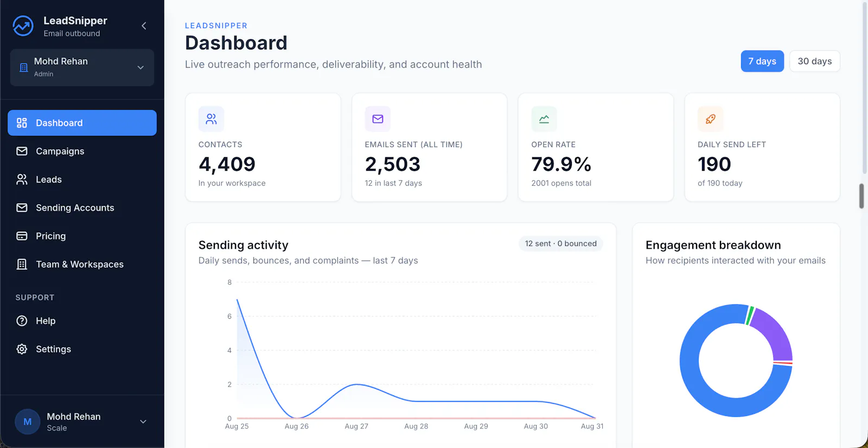Click the Open Rate chart icon
868x448 pixels.
point(544,119)
